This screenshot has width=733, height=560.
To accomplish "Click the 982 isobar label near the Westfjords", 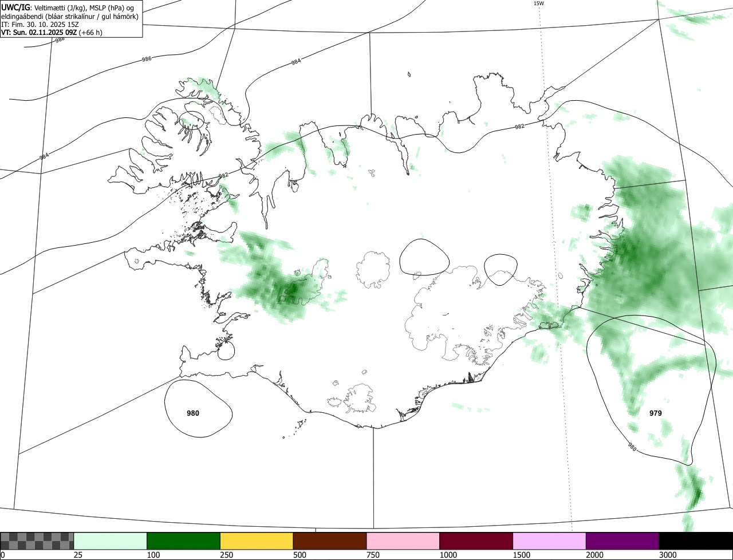I will point(223,175).
